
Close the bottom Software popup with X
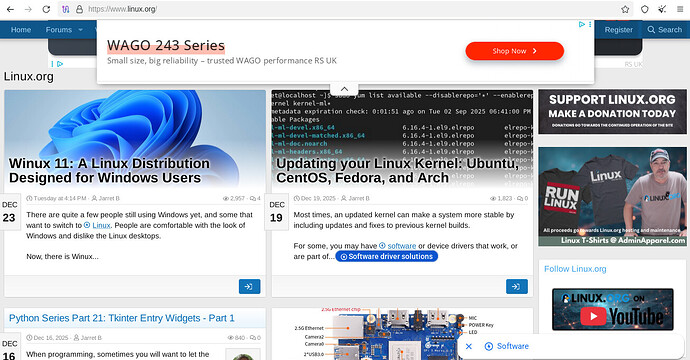[x=469, y=346]
